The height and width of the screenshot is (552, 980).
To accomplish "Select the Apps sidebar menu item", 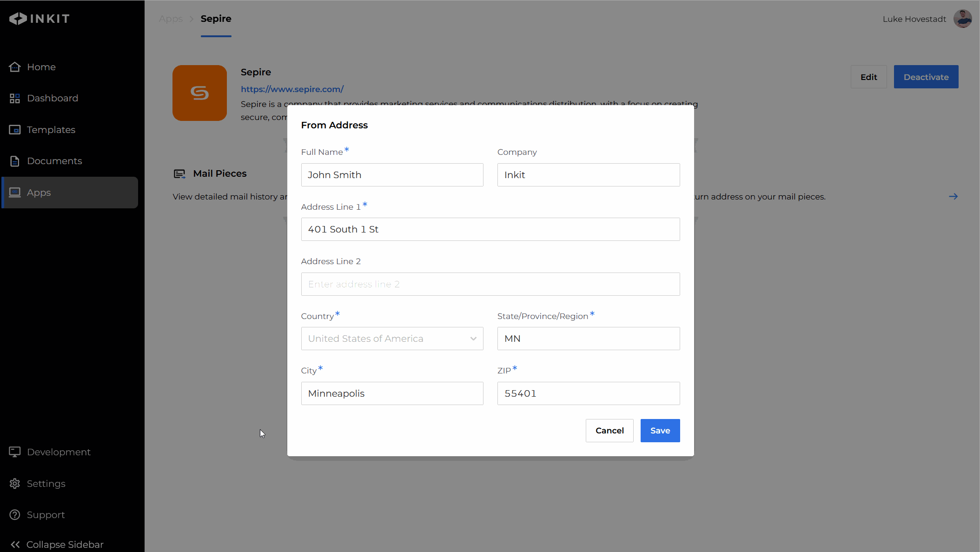I will click(x=70, y=193).
